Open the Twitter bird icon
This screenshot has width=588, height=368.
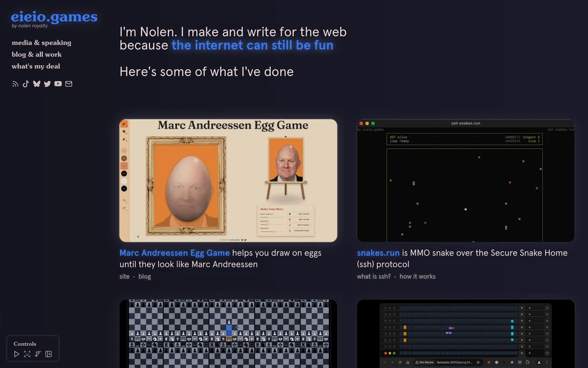(47, 84)
